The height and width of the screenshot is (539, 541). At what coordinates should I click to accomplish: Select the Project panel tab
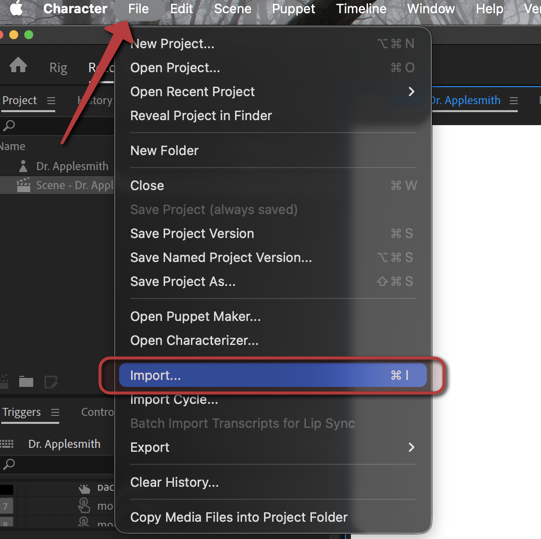pyautogui.click(x=19, y=100)
